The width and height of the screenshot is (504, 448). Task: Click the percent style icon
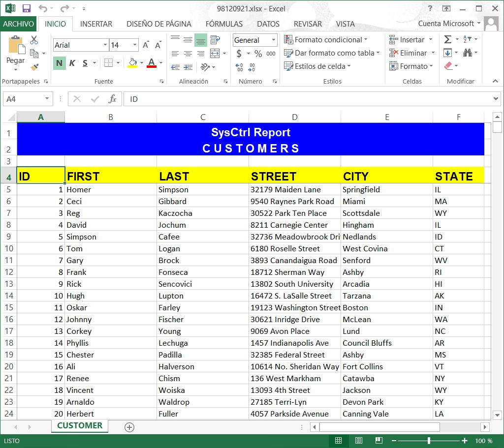[258, 53]
